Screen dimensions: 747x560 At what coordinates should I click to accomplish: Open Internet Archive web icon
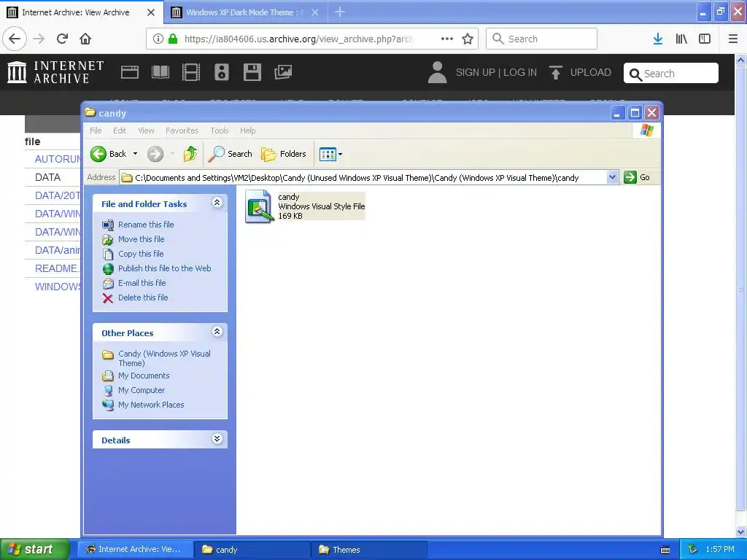coord(130,72)
